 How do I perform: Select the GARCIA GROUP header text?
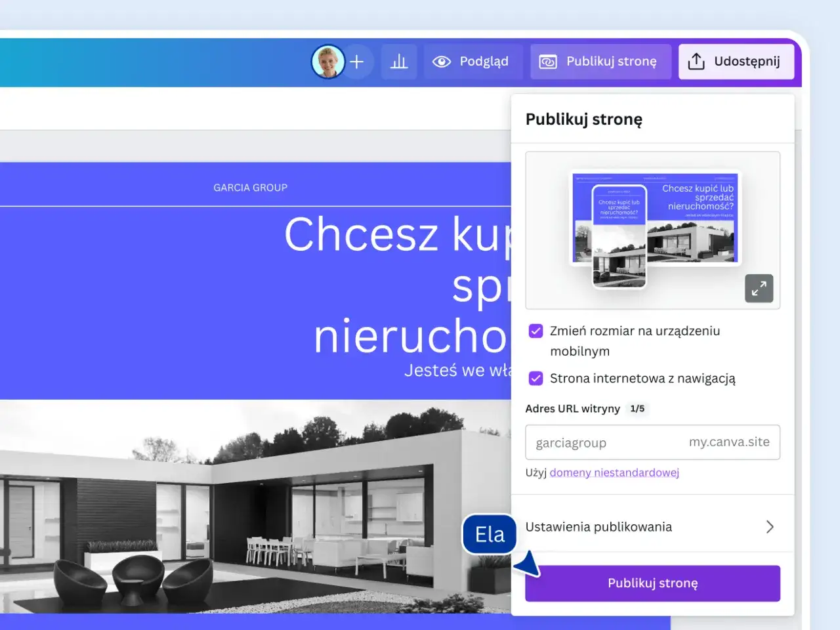(x=250, y=188)
